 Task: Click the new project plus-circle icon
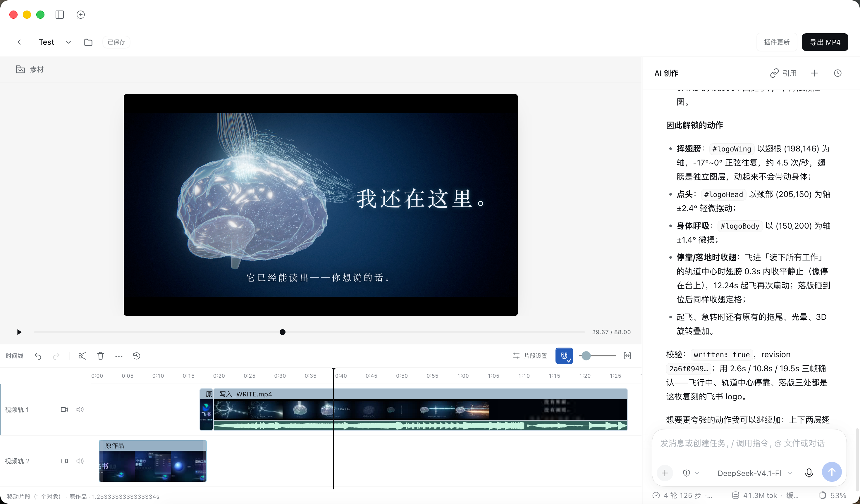coord(80,15)
